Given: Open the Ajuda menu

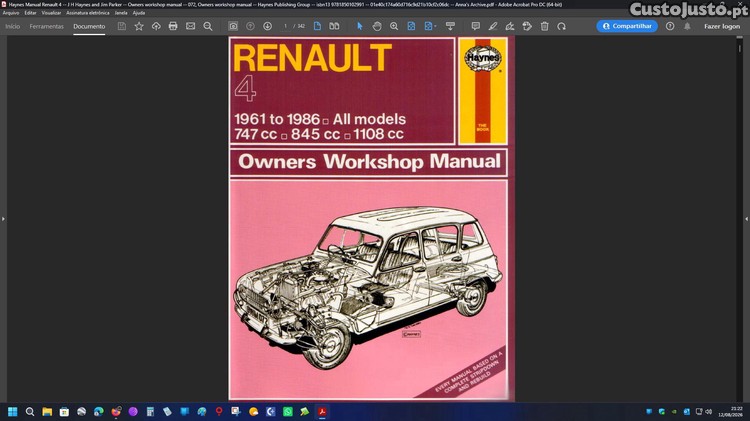Looking at the screenshot, I should pyautogui.click(x=139, y=13).
